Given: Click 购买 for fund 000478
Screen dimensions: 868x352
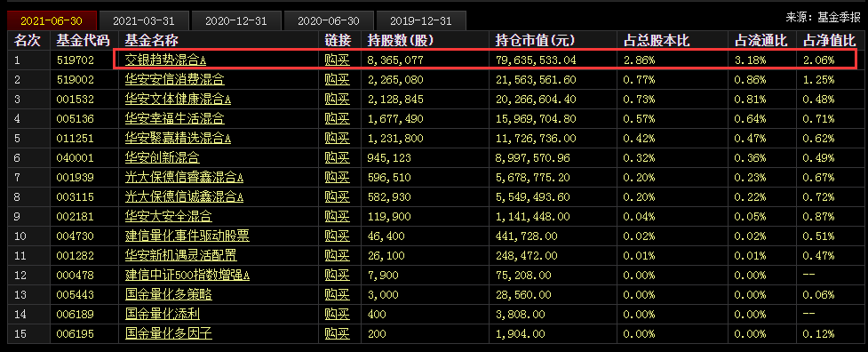Looking at the screenshot, I should point(337,276).
